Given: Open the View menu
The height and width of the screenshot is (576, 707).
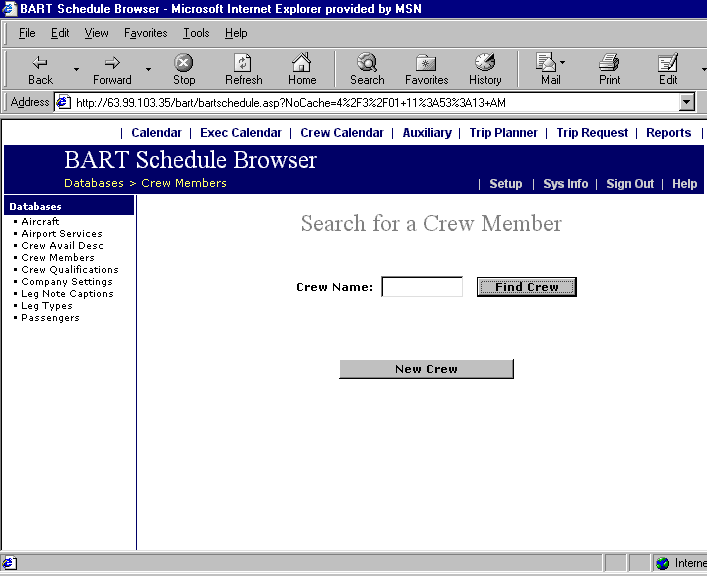Looking at the screenshot, I should click(96, 33).
